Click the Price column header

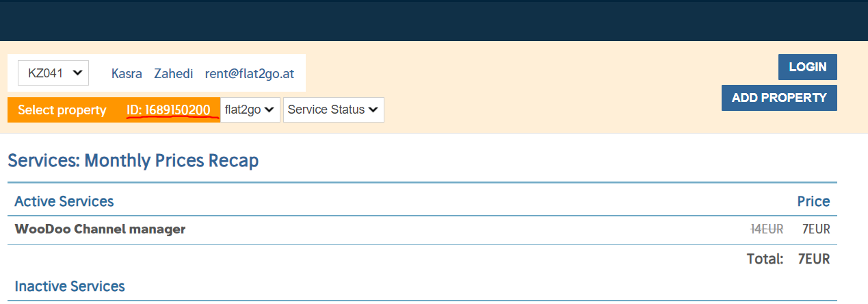click(x=813, y=201)
